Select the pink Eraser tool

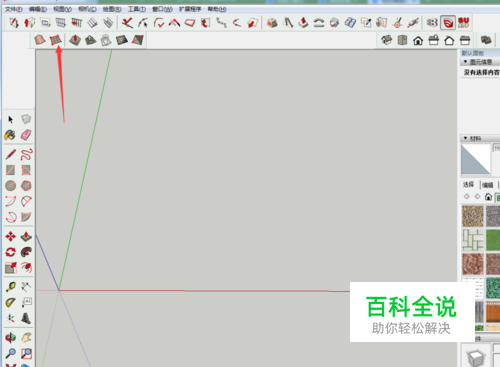26,135
